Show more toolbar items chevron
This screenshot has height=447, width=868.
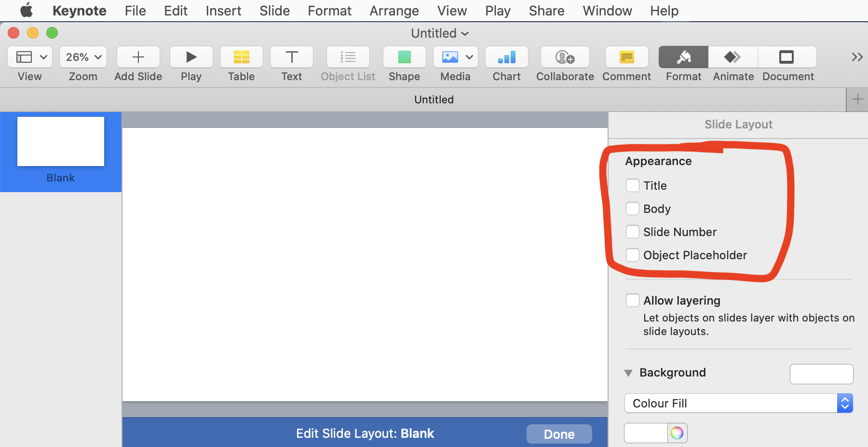[857, 57]
